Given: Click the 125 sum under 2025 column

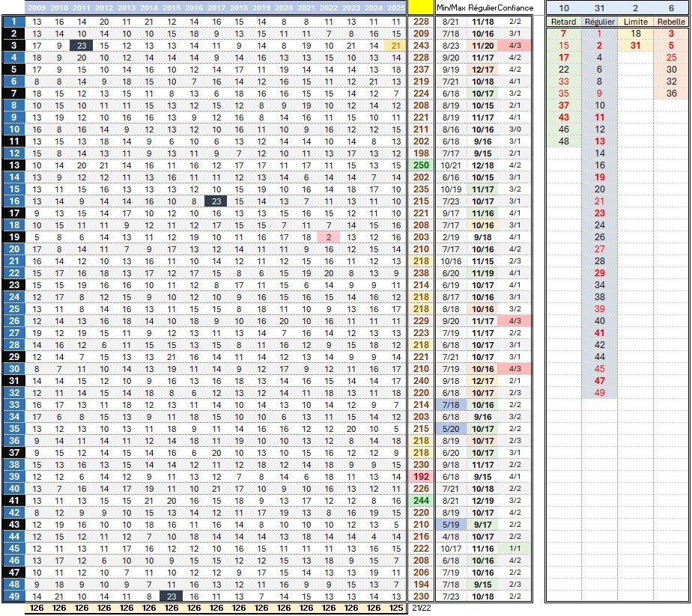Looking at the screenshot, I should point(396,608).
